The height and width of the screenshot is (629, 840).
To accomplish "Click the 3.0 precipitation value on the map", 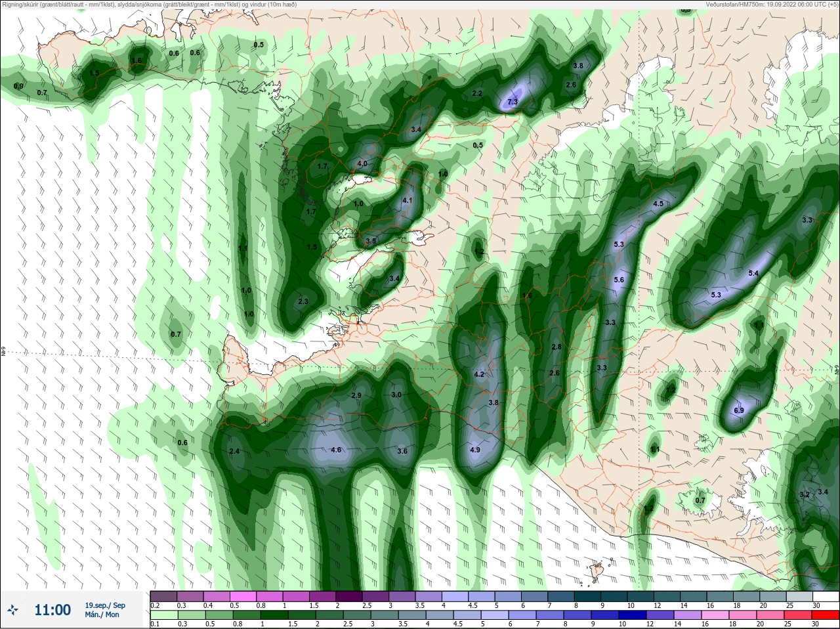I will (396, 395).
